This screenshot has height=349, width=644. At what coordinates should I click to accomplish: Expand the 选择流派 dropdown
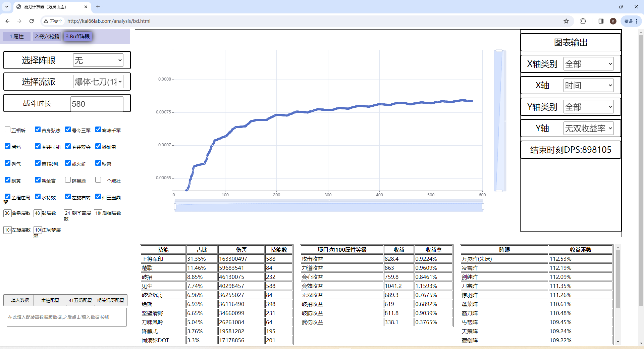(x=98, y=82)
